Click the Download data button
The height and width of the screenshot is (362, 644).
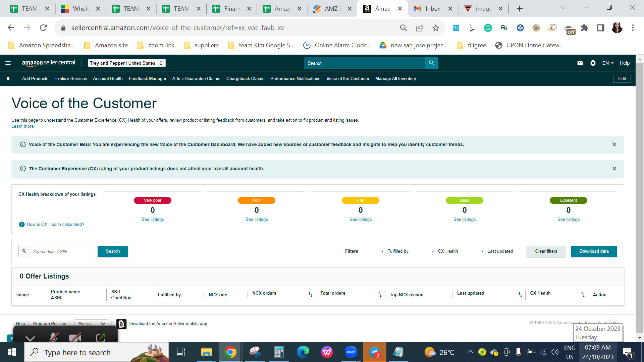[594, 251]
